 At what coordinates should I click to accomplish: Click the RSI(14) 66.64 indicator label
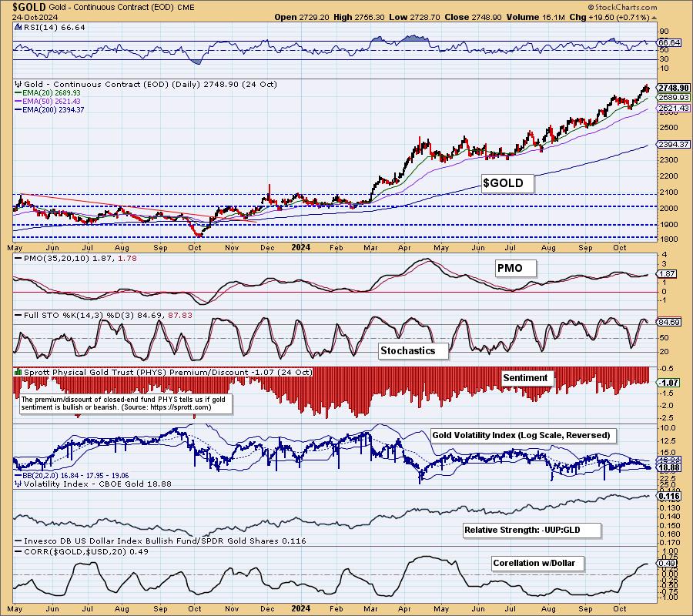point(54,27)
